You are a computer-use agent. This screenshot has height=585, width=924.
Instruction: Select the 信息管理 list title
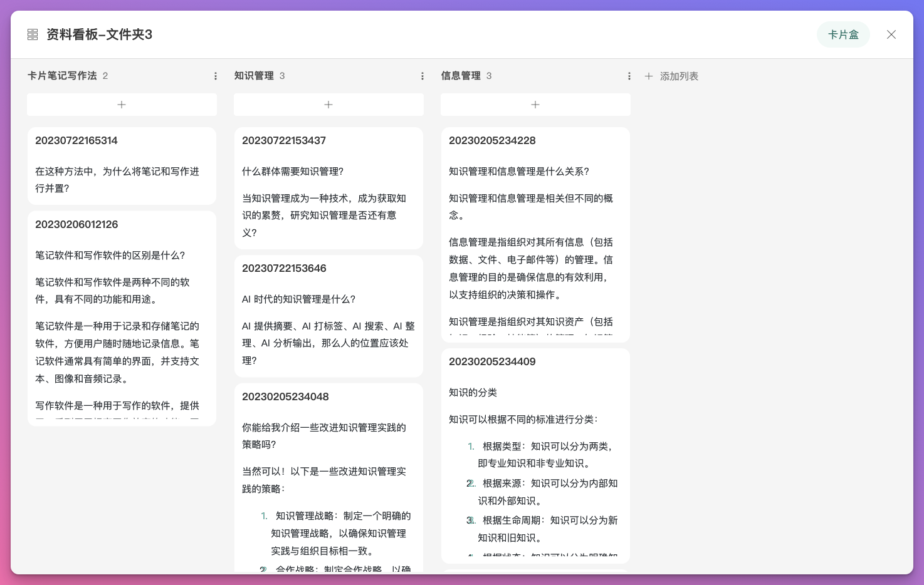coord(461,76)
